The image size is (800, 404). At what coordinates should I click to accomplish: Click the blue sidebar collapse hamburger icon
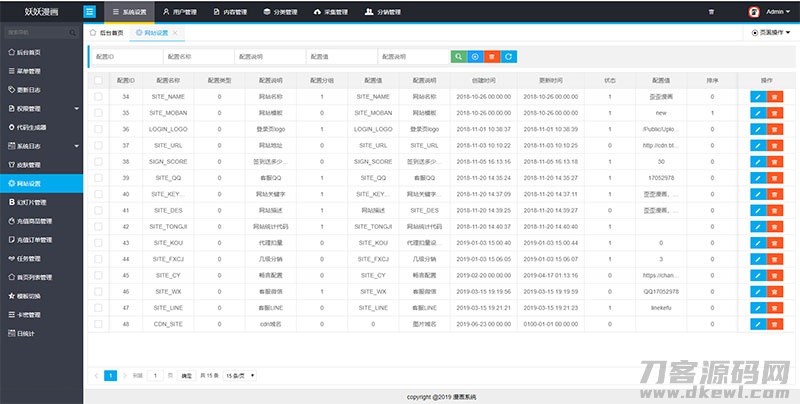tap(91, 12)
